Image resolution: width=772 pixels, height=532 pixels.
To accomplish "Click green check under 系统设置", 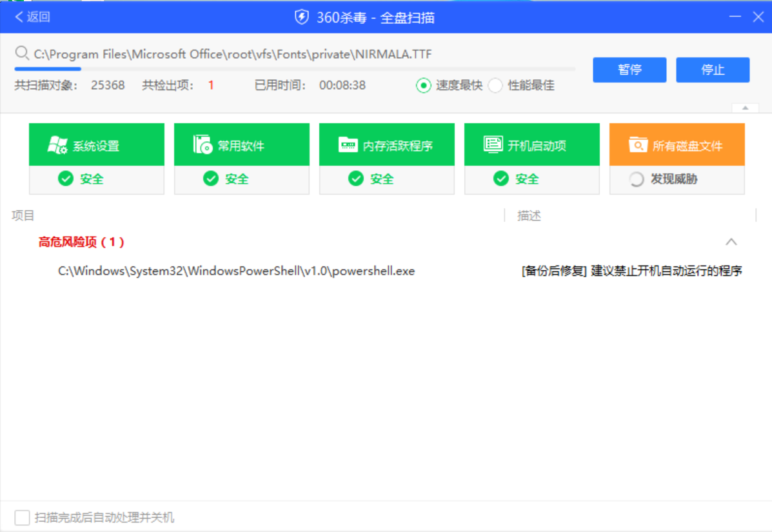I will [x=66, y=179].
